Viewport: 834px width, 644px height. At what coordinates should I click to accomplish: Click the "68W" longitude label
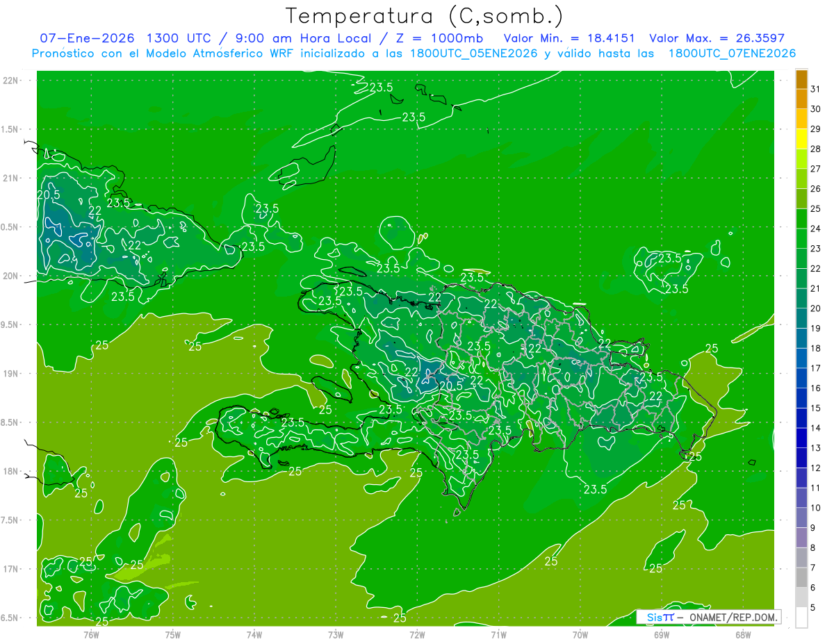pyautogui.click(x=743, y=634)
